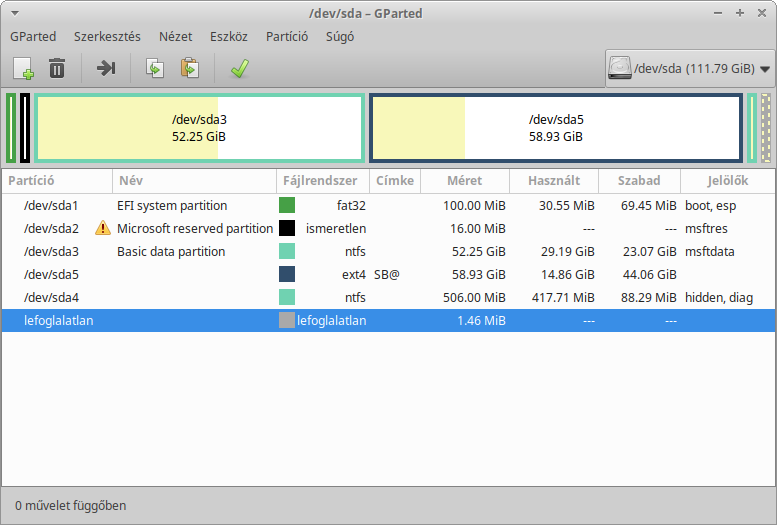Viewport: 777px width, 525px height.
Task: Select the /dev/sda3 partition row
Action: (x=388, y=251)
